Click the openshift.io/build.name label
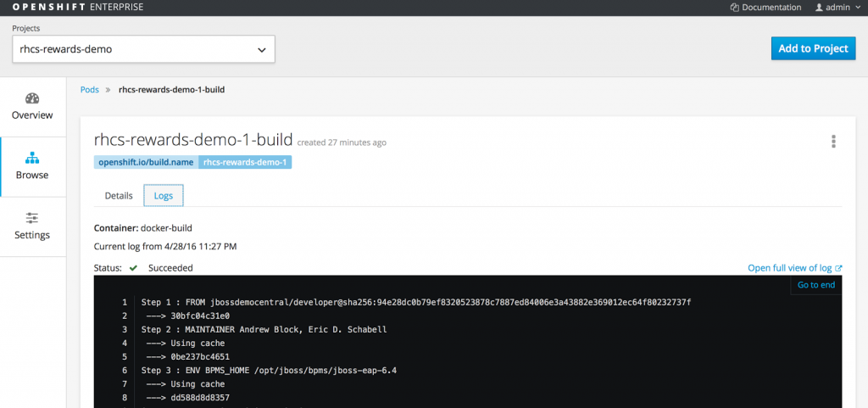This screenshot has height=408, width=868. pos(146,163)
